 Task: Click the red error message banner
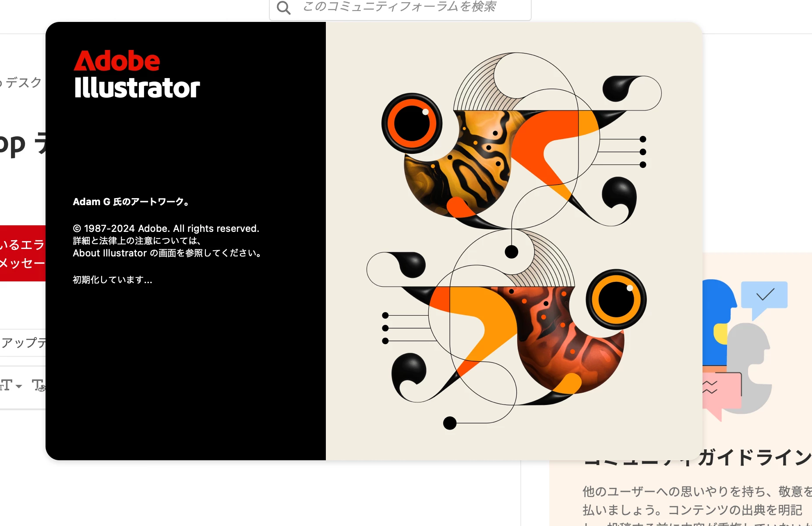tap(23, 253)
